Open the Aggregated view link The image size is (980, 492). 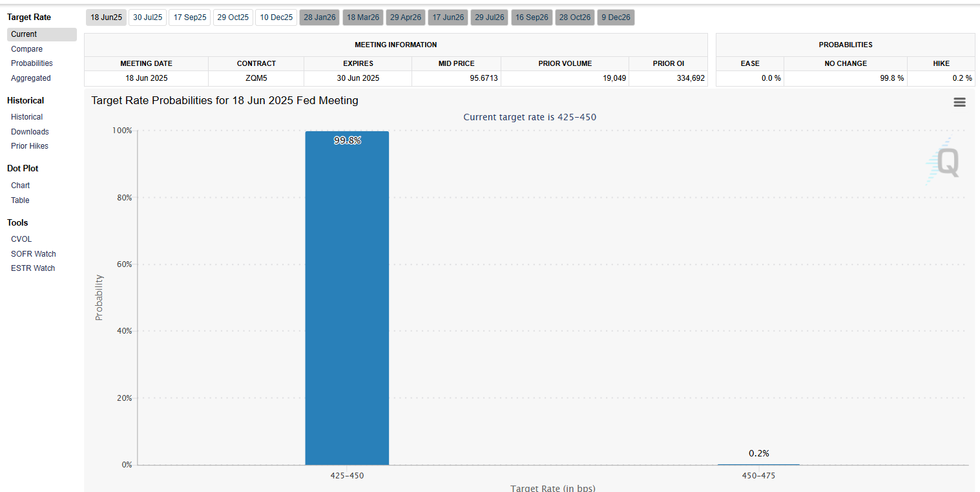30,78
